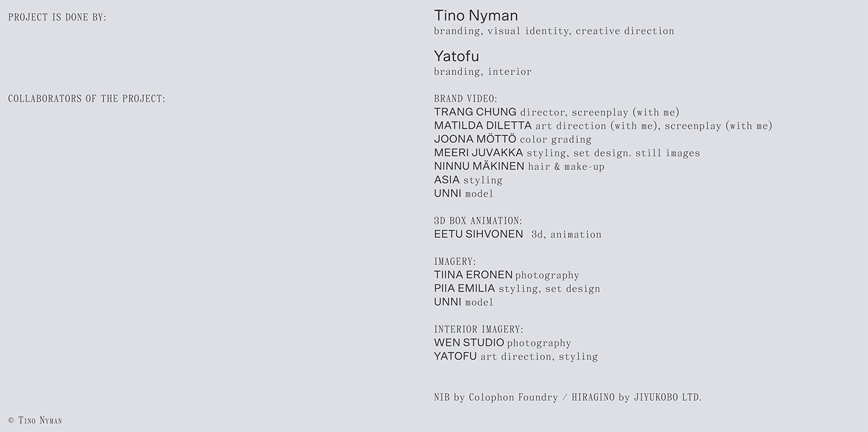Select TIINA ERONEN photography credit
The image size is (868, 432).
(473, 275)
